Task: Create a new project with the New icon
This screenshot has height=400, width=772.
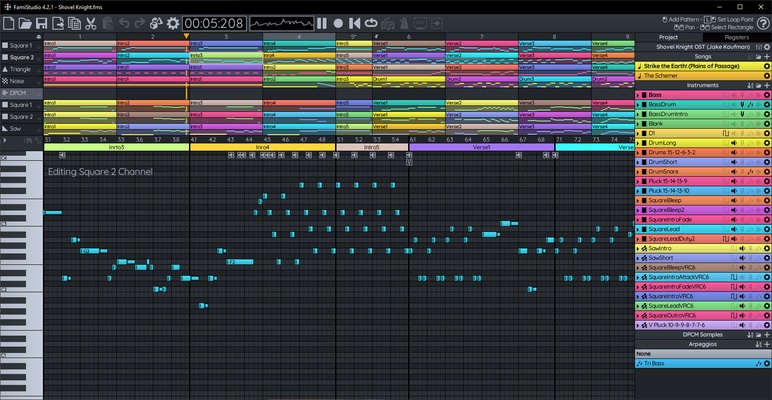Action: (8, 23)
